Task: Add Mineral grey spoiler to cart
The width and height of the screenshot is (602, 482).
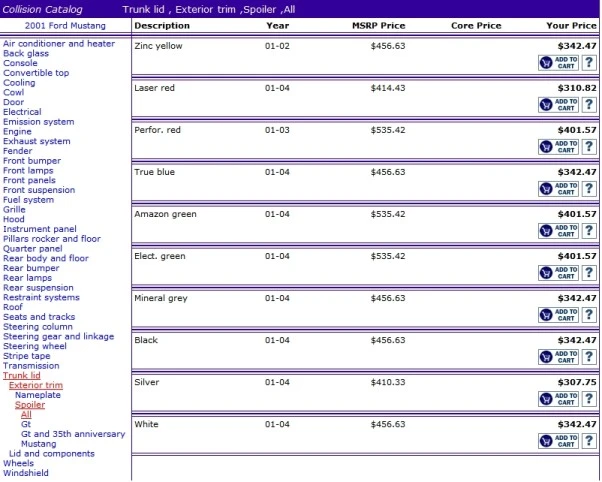Action: (558, 315)
